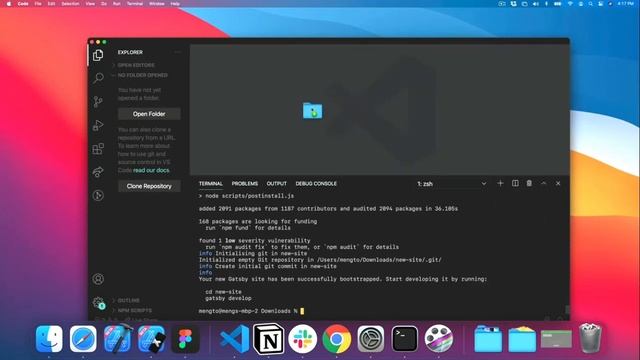Open the Accounts icon in activity bar
Viewport: 640px width, 360px height.
(x=98, y=279)
